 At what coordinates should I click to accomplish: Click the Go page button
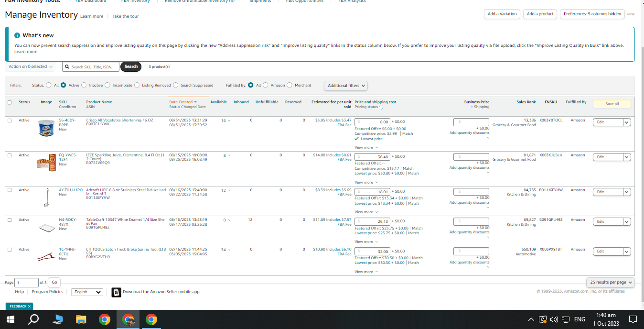[x=54, y=282]
